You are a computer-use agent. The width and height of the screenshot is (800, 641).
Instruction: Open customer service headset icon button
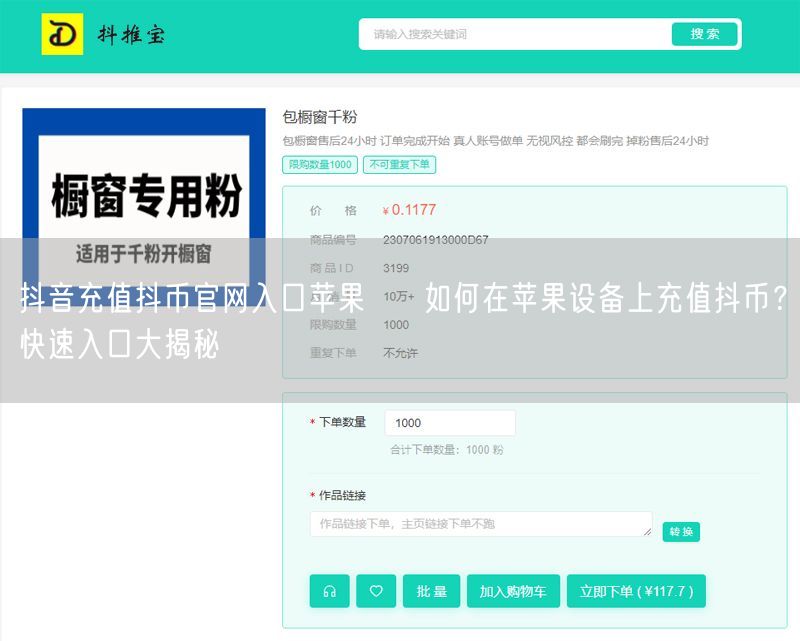click(x=330, y=591)
